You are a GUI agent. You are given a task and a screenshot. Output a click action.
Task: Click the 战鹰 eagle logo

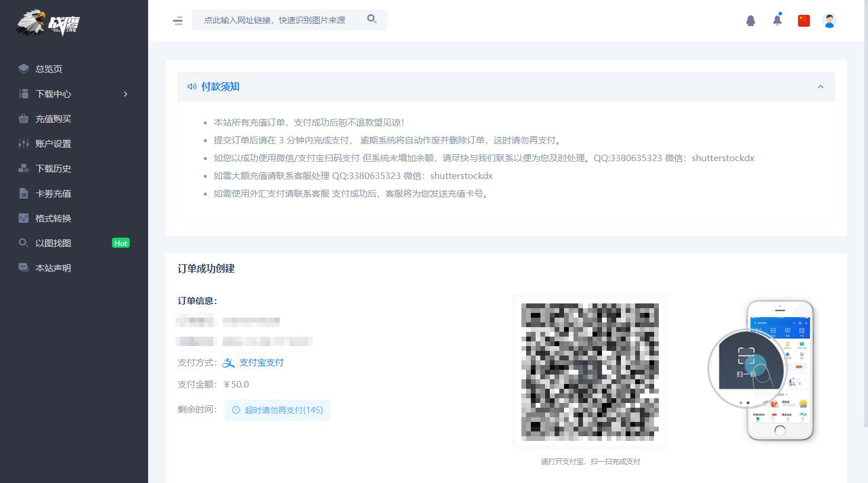coord(47,23)
